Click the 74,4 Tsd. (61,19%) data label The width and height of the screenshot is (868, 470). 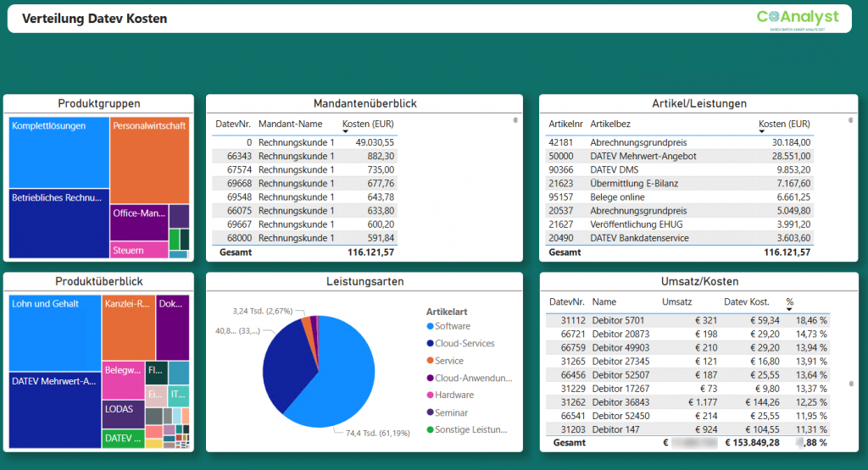pos(377,433)
